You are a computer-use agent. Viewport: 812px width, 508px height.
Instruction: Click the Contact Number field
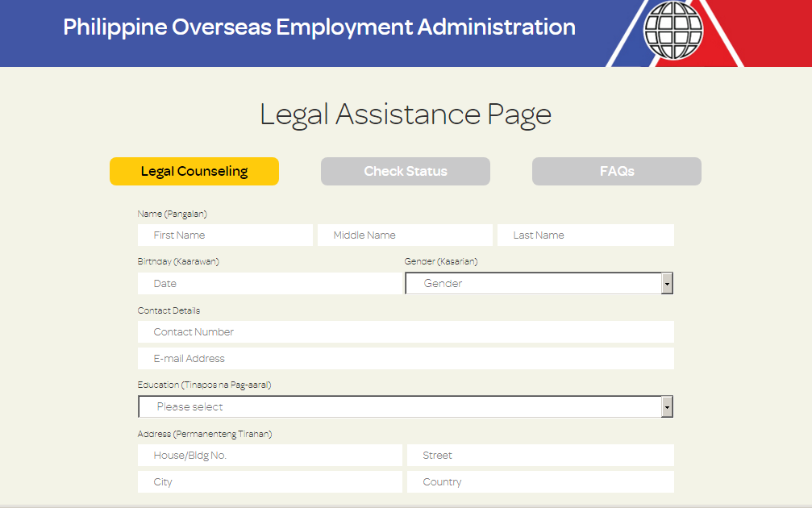pyautogui.click(x=406, y=332)
